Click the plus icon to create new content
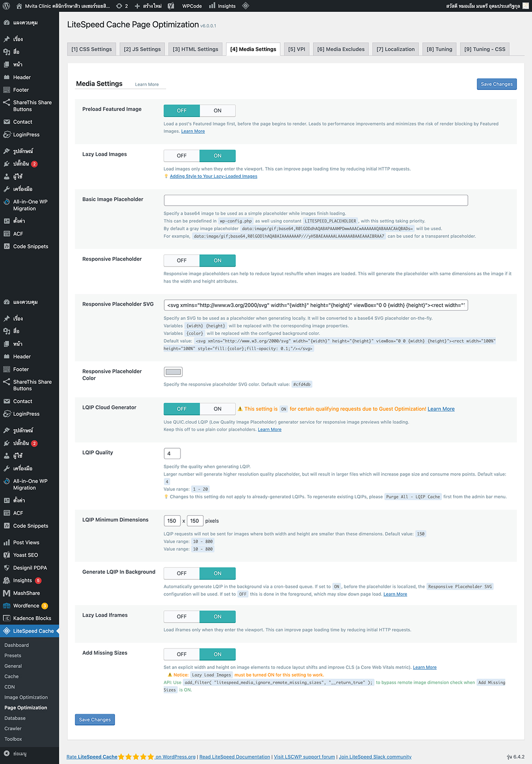Image resolution: width=532 pixels, height=764 pixels. [x=137, y=6]
